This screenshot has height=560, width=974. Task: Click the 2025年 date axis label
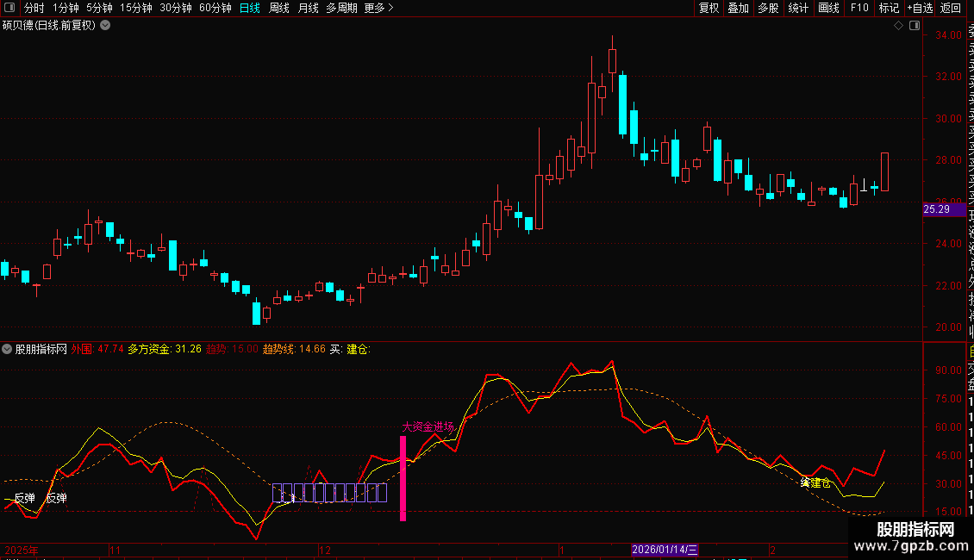coord(22,550)
